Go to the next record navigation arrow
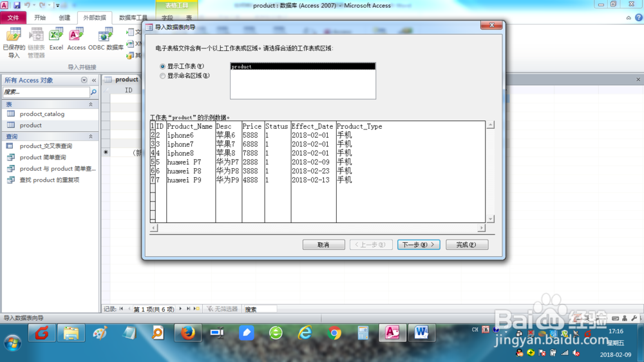The height and width of the screenshot is (362, 644). tap(180, 309)
